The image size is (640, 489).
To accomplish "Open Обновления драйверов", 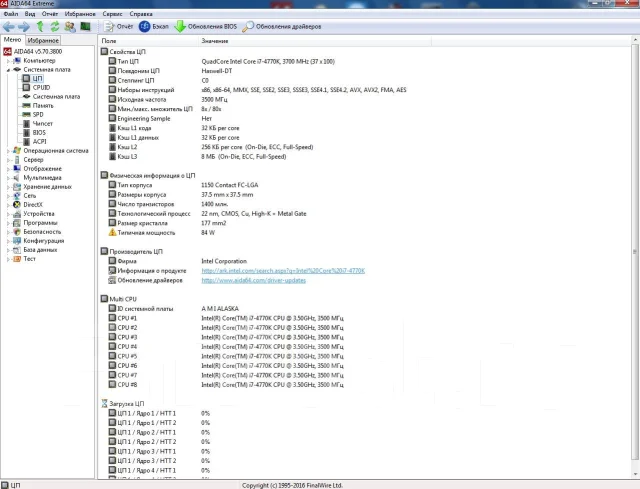I will (x=282, y=27).
